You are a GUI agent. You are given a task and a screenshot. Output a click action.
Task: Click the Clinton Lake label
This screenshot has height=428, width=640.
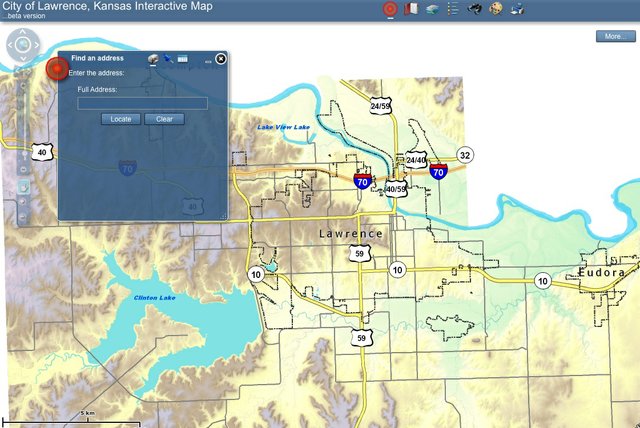click(x=155, y=298)
